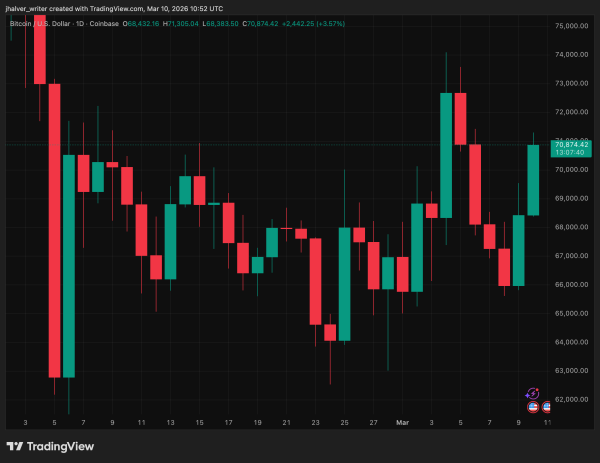The height and width of the screenshot is (463, 600).
Task: Click the 13 date label on time axis
Action: tap(170, 423)
